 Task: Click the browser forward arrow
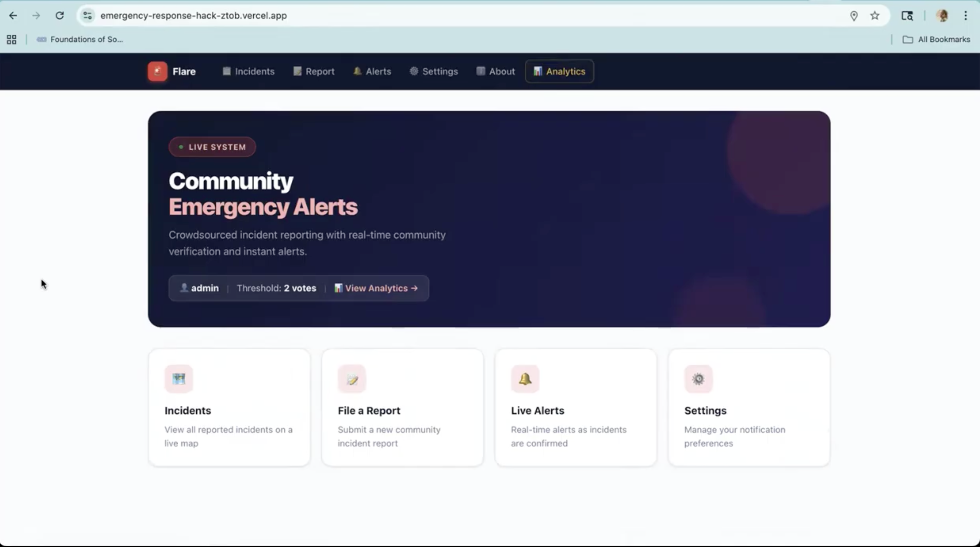(x=36, y=16)
